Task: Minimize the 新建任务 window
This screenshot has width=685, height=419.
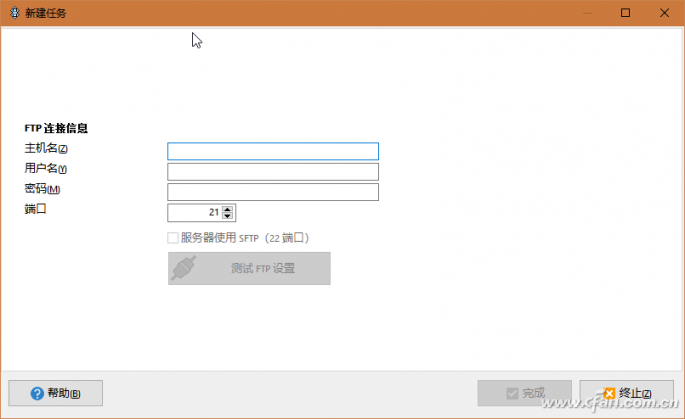Action: 587,13
